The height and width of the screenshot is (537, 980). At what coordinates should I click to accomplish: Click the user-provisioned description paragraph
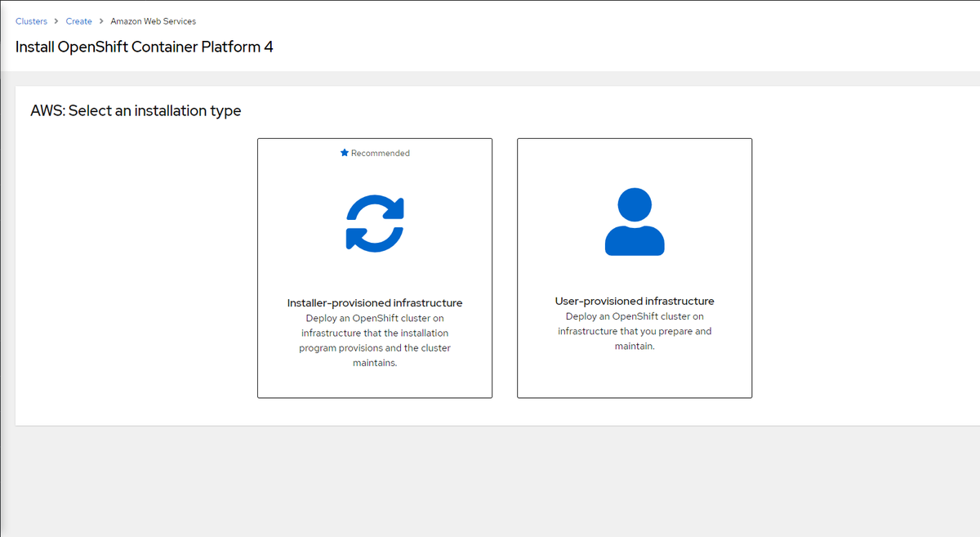coord(635,331)
